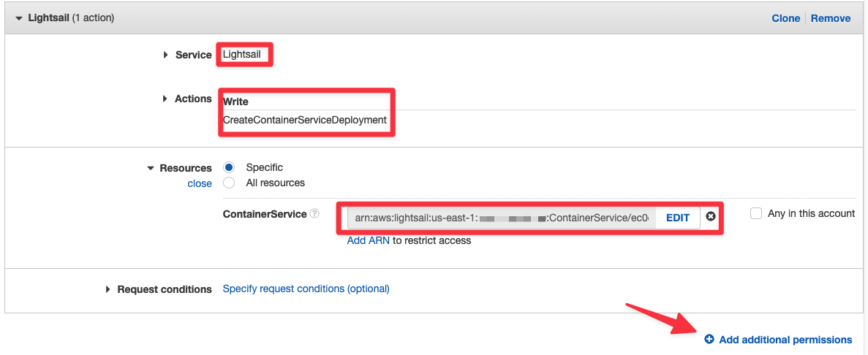Click the Lightsail service name text
Screen dimensions: 868x355
pyautogui.click(x=241, y=54)
